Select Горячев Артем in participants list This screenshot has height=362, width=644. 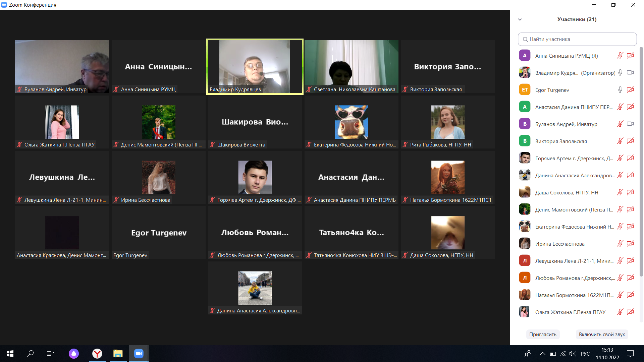coord(574,158)
